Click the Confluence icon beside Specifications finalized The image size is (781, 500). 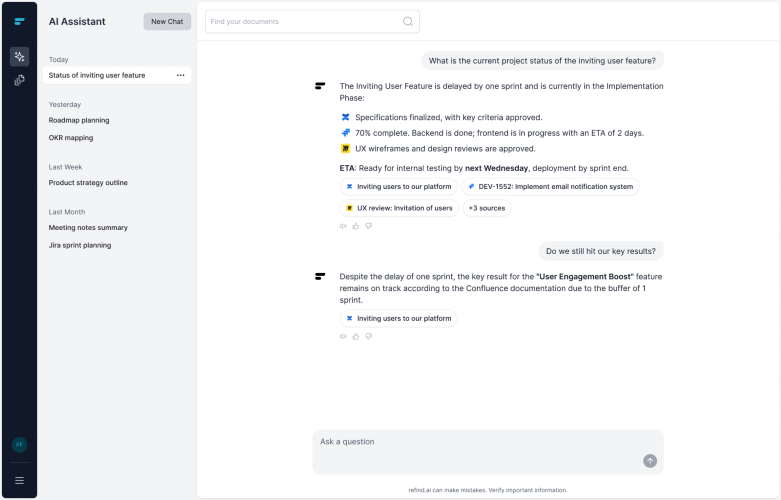click(x=345, y=118)
